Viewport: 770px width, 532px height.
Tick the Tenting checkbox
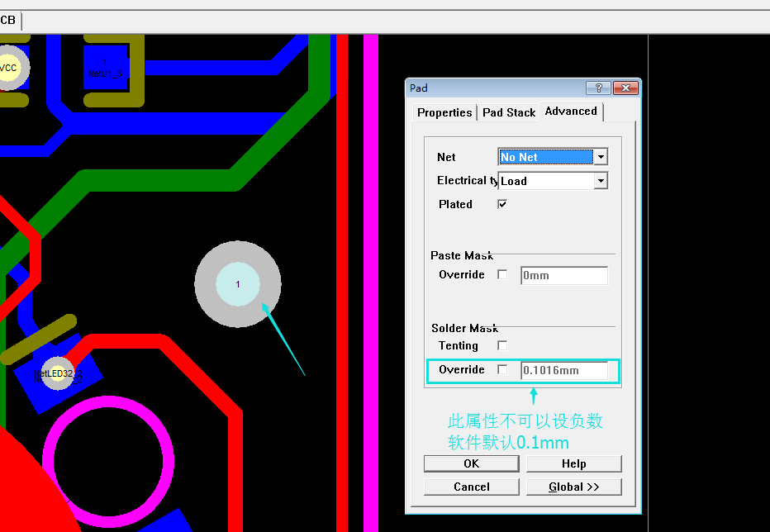click(502, 345)
